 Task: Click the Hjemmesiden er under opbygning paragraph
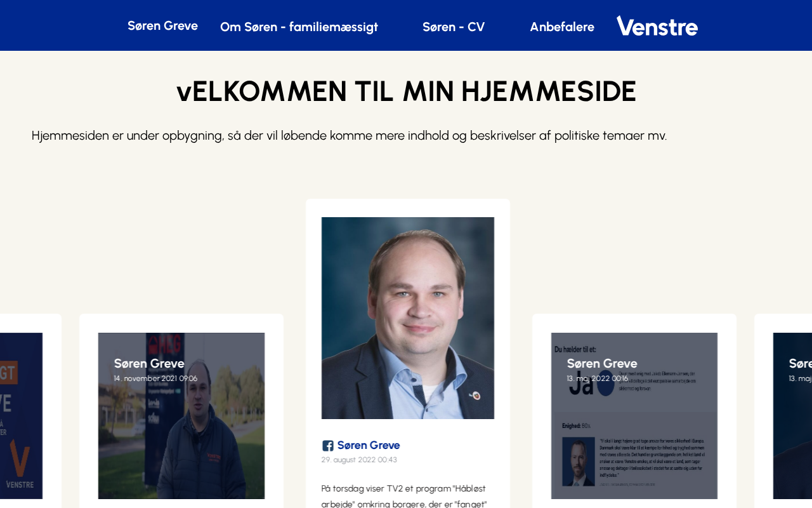[350, 135]
